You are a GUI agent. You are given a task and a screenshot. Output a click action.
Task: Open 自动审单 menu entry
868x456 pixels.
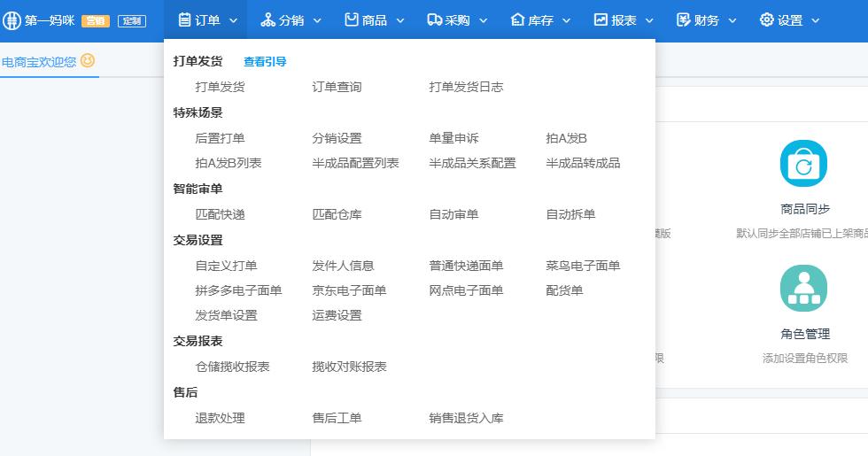click(453, 214)
